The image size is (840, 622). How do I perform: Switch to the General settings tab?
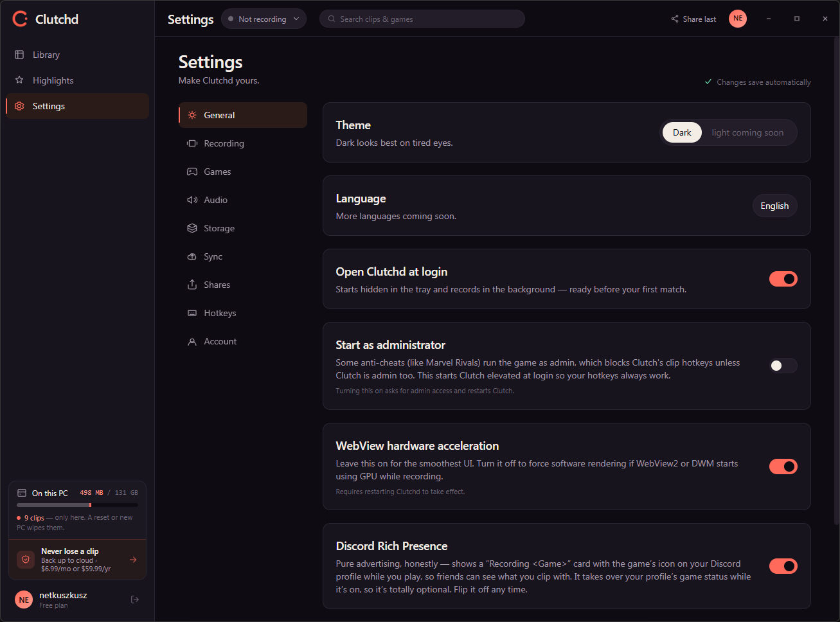pyautogui.click(x=243, y=115)
